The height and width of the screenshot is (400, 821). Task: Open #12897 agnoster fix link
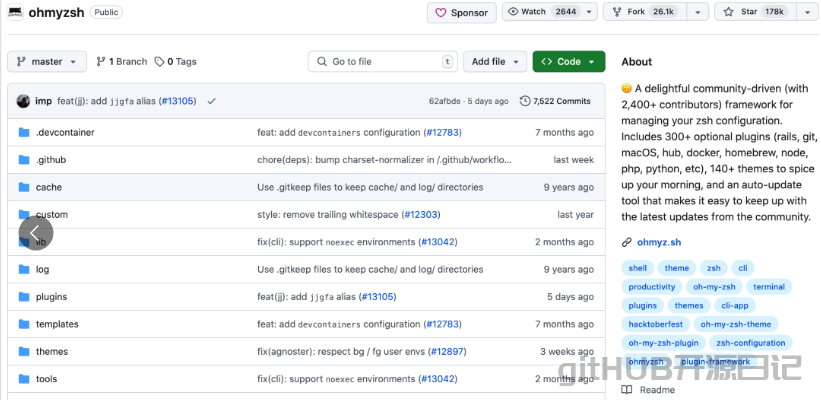[x=448, y=351]
